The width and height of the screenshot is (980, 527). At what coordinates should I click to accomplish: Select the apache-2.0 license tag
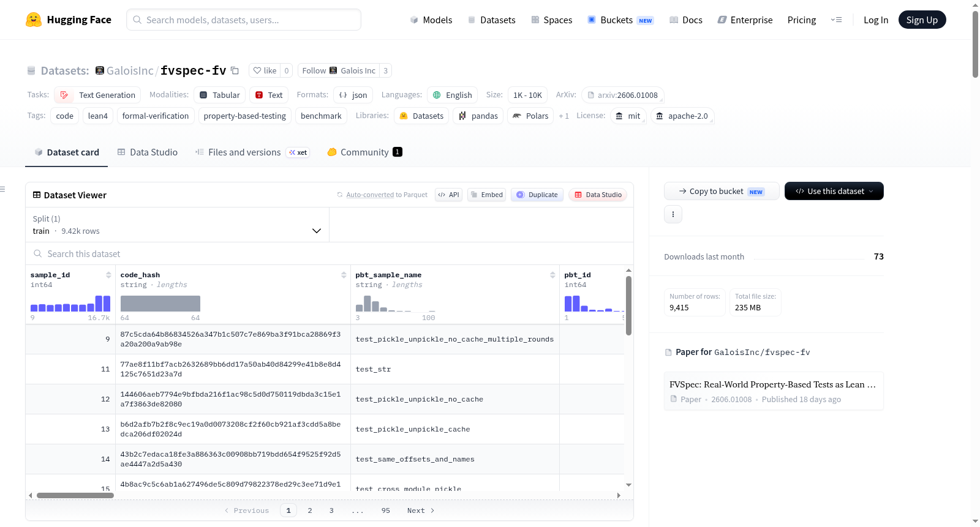point(682,116)
